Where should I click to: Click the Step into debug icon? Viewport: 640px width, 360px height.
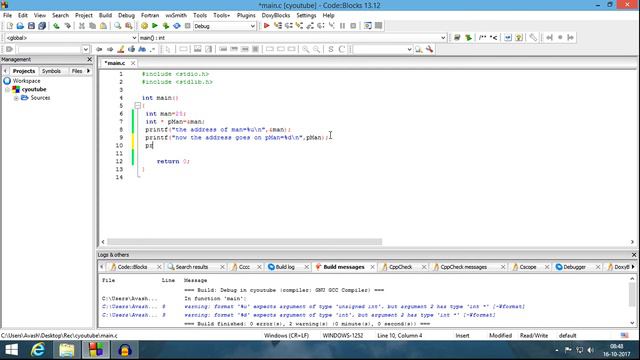tap(299, 26)
